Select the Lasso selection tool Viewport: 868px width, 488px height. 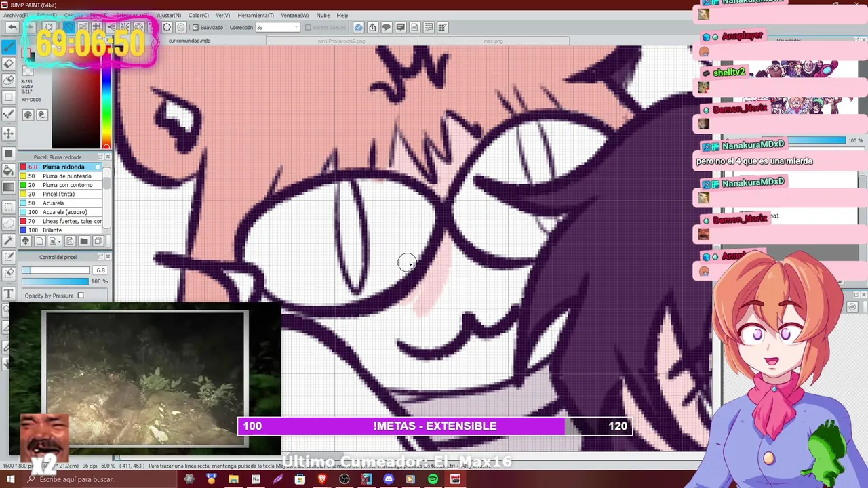(9, 224)
